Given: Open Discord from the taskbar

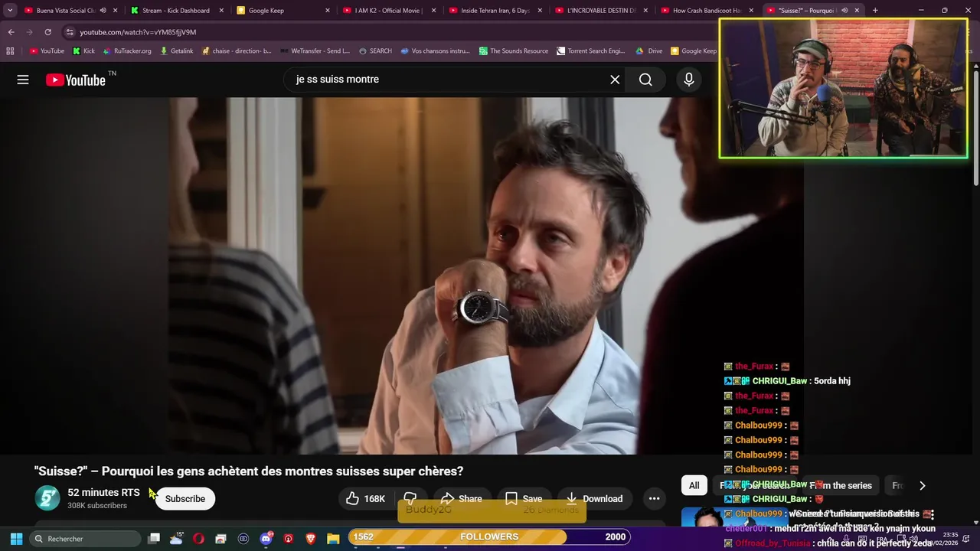Looking at the screenshot, I should 266,539.
